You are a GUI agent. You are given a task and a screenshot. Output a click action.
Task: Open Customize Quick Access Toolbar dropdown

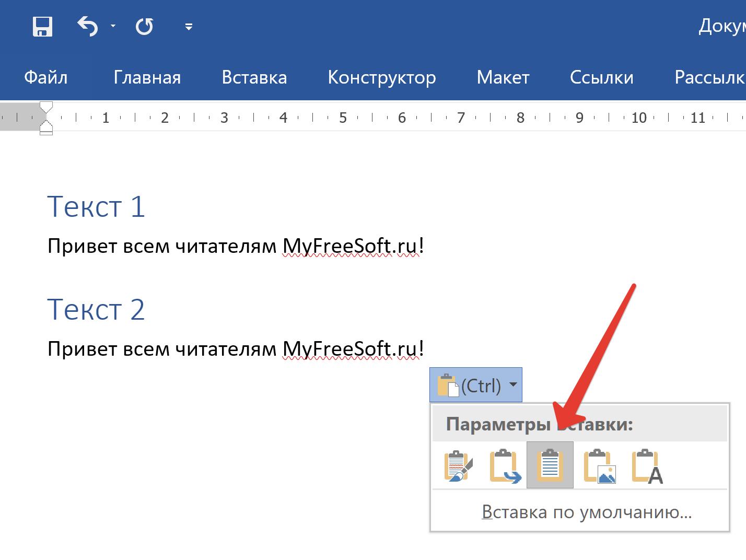[x=189, y=27]
